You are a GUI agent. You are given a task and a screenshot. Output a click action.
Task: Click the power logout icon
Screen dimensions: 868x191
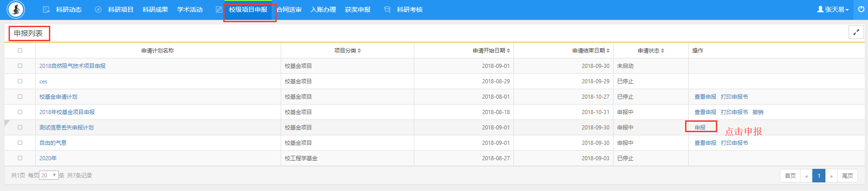pos(861,10)
